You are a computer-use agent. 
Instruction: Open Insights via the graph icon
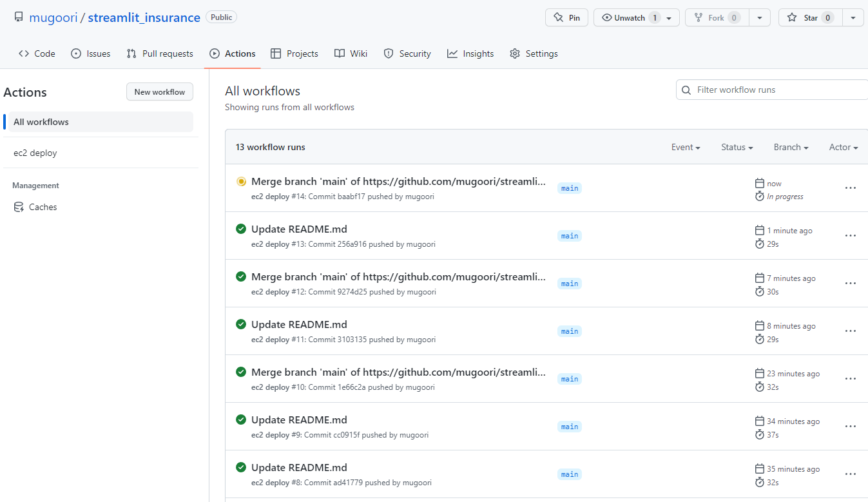click(x=452, y=53)
